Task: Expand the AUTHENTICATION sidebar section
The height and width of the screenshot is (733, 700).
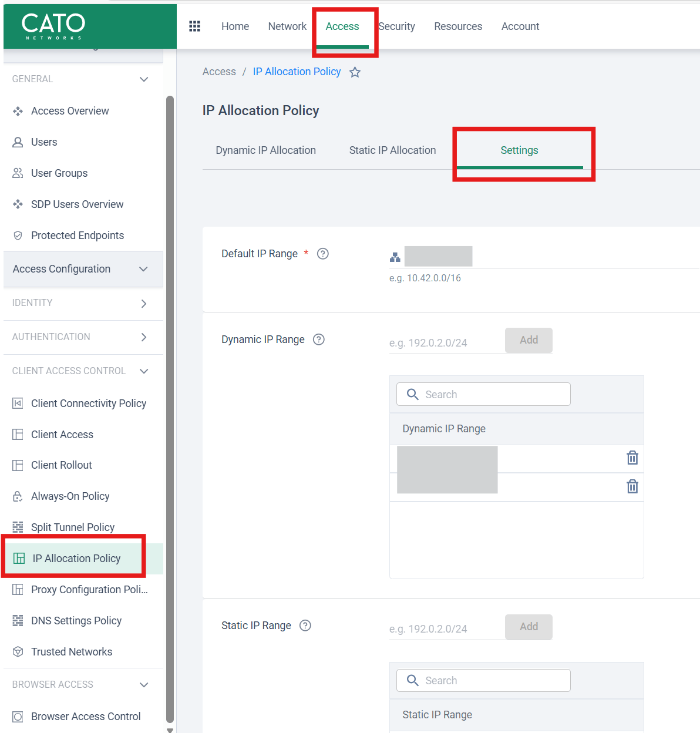Action: point(144,337)
